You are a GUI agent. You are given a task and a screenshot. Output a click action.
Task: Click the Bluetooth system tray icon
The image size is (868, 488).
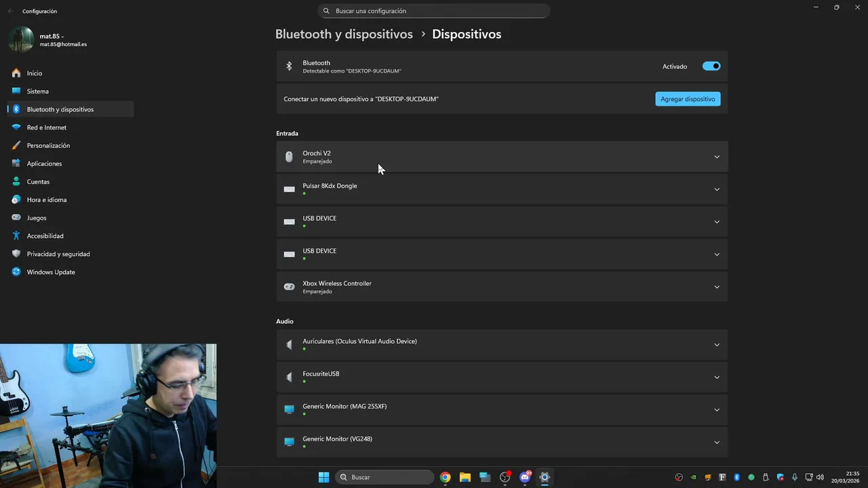point(736,477)
